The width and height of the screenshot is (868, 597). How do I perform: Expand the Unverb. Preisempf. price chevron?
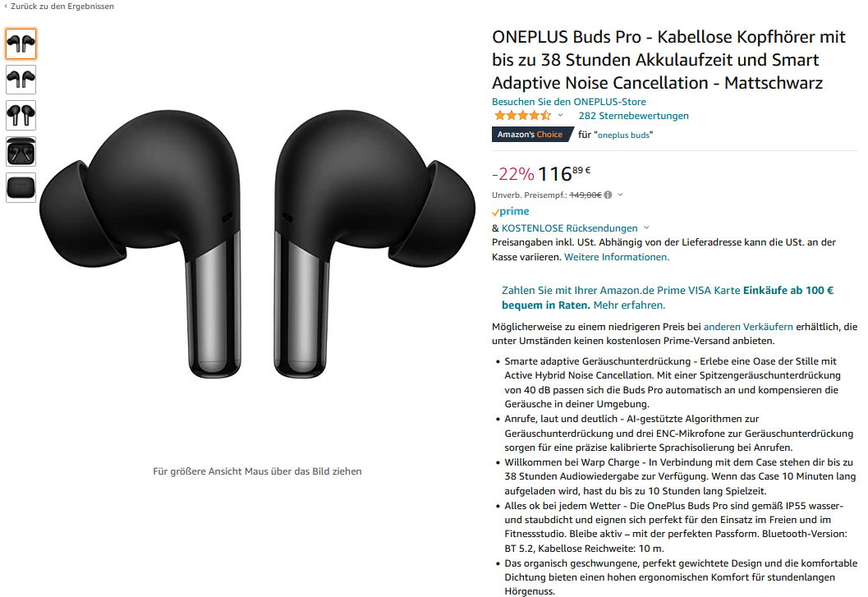pos(621,195)
